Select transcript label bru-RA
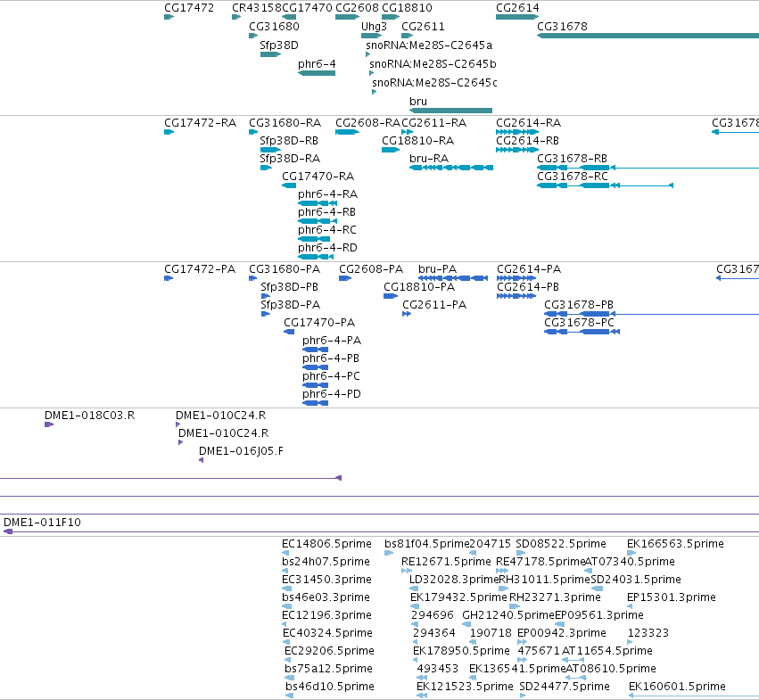Viewport: 759px width, 700px height. [429, 159]
